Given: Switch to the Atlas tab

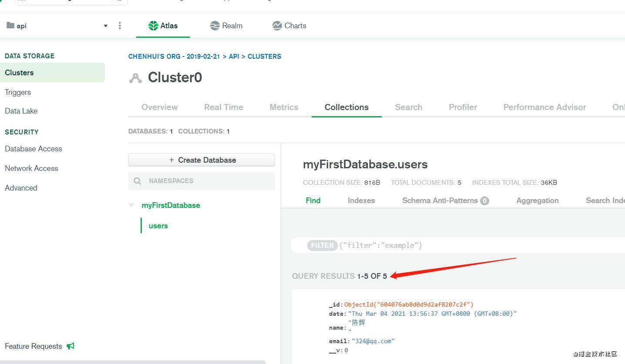Looking at the screenshot, I should coord(163,26).
